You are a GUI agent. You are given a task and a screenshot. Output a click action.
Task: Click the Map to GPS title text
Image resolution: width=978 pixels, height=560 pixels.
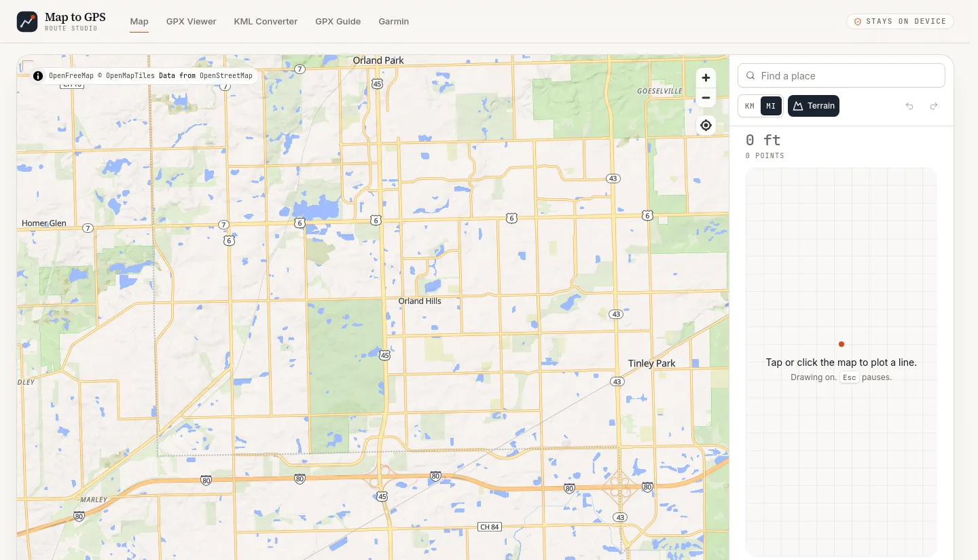[75, 17]
